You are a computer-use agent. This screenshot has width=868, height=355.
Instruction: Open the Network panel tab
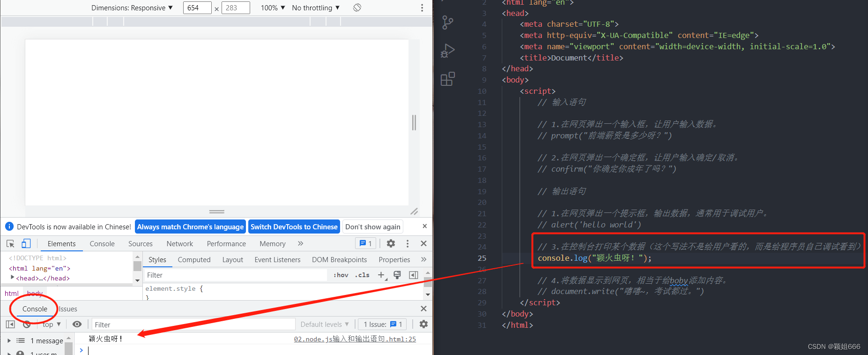[x=180, y=243]
